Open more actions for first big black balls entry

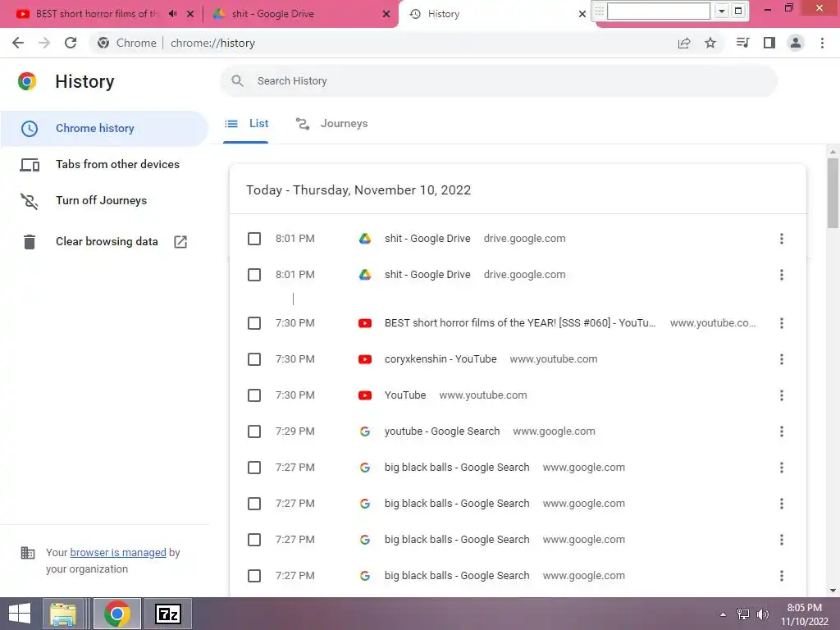pos(782,468)
